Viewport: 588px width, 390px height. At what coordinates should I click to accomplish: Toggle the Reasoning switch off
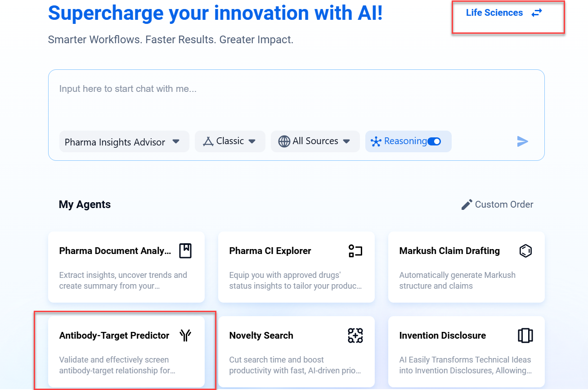click(x=434, y=141)
